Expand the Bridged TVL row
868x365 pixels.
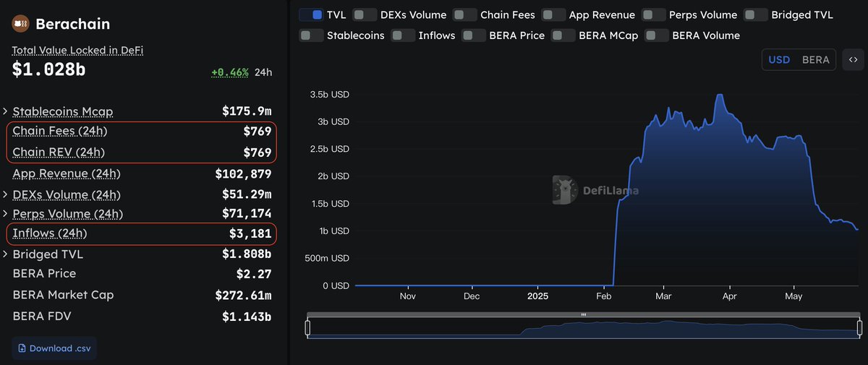click(x=6, y=254)
